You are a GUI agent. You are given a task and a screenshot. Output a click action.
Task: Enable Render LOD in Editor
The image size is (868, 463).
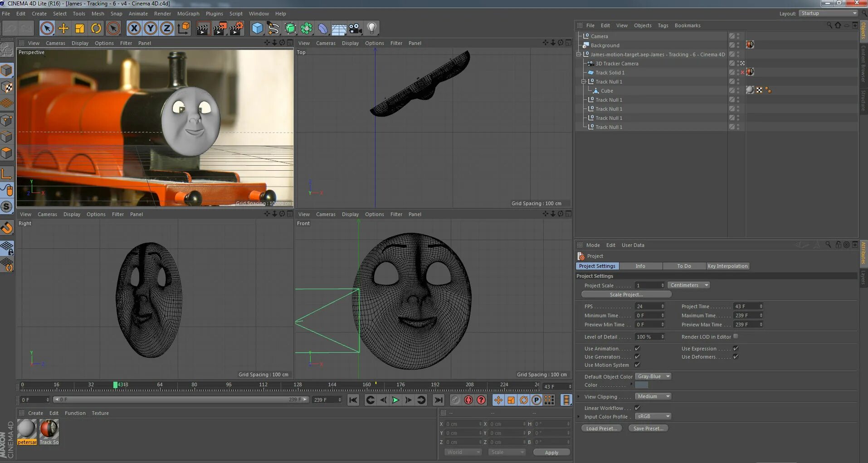tap(736, 336)
